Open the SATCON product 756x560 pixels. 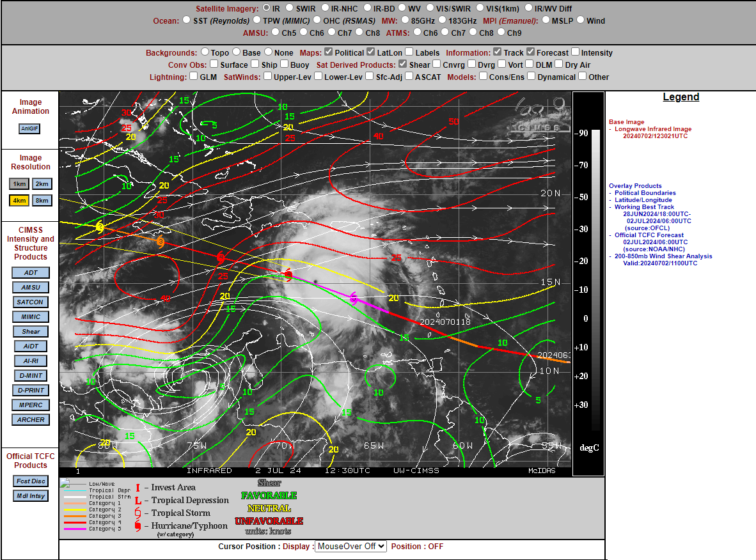pos(30,302)
